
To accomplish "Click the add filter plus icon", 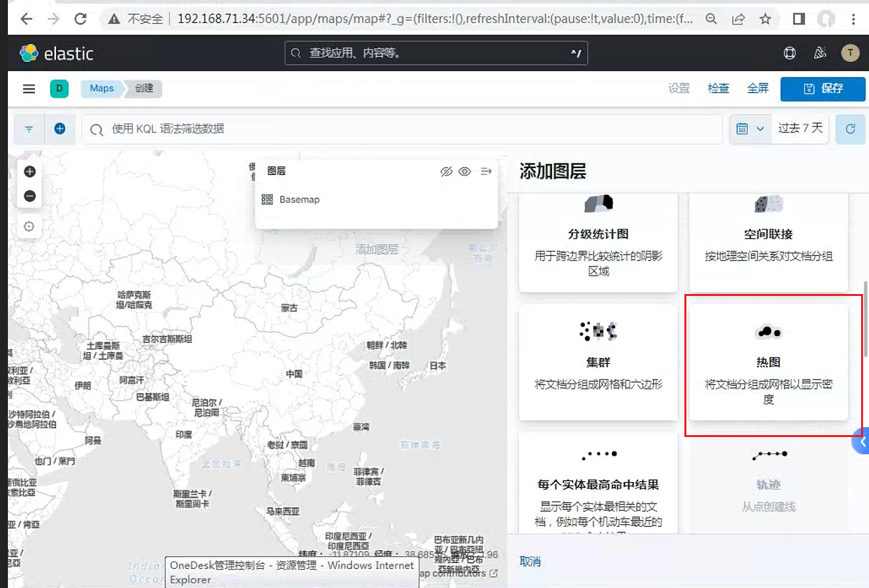I will click(x=60, y=129).
